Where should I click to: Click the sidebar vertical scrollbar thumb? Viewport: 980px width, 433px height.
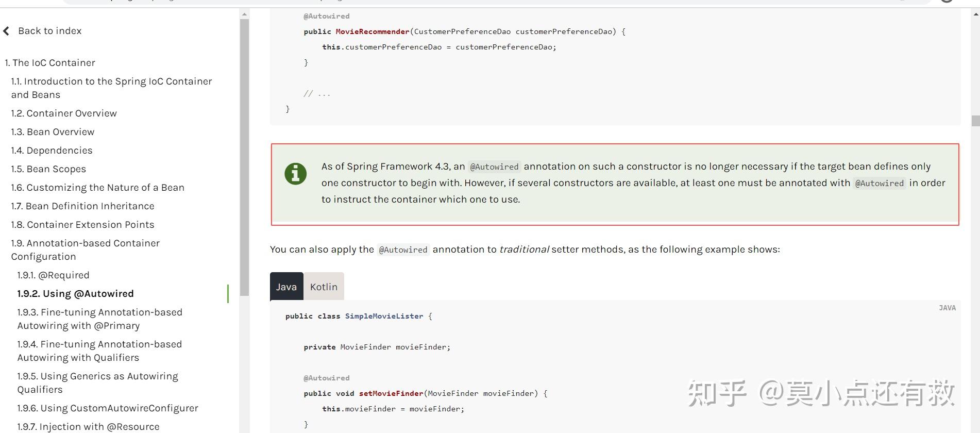(x=244, y=155)
